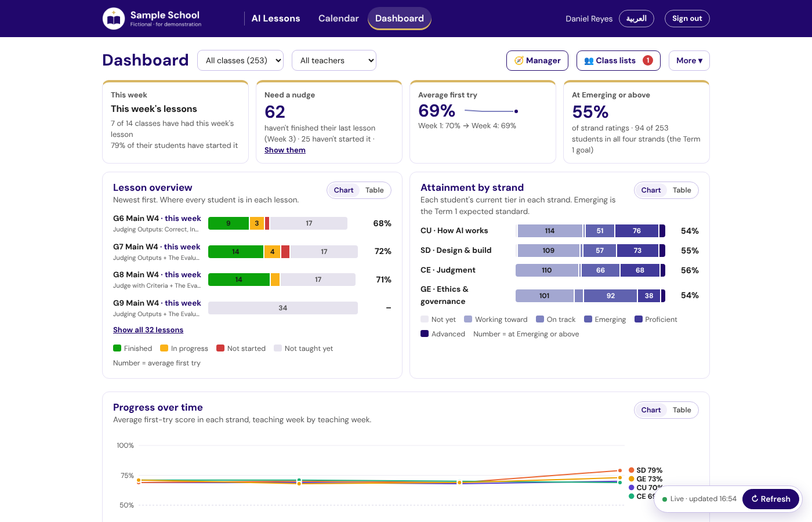Click the GE 73% chart series label

(649, 479)
